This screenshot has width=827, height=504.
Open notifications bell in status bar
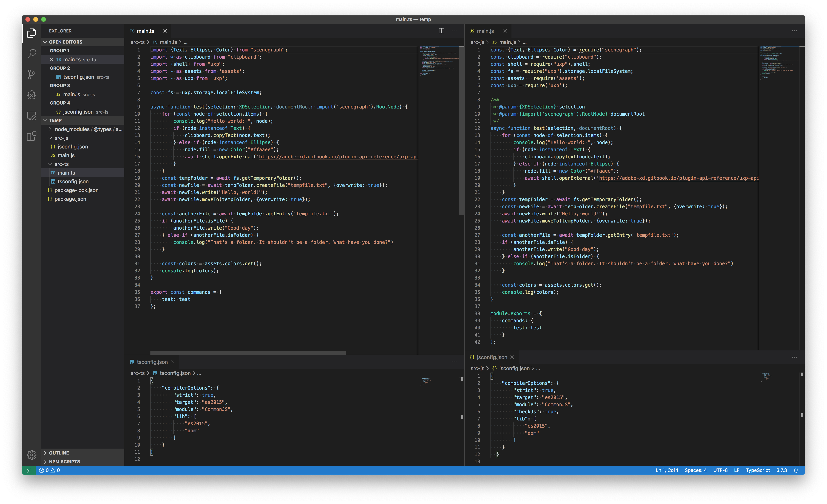796,470
